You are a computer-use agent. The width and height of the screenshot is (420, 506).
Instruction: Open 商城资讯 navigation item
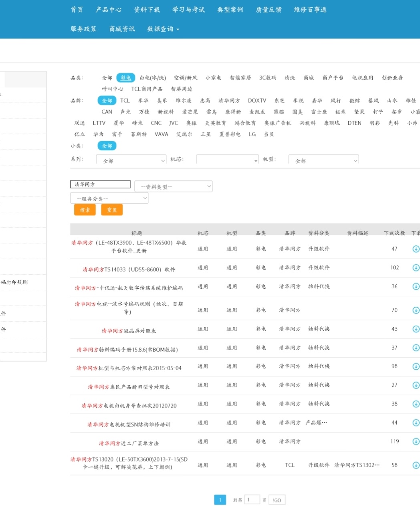(x=122, y=29)
